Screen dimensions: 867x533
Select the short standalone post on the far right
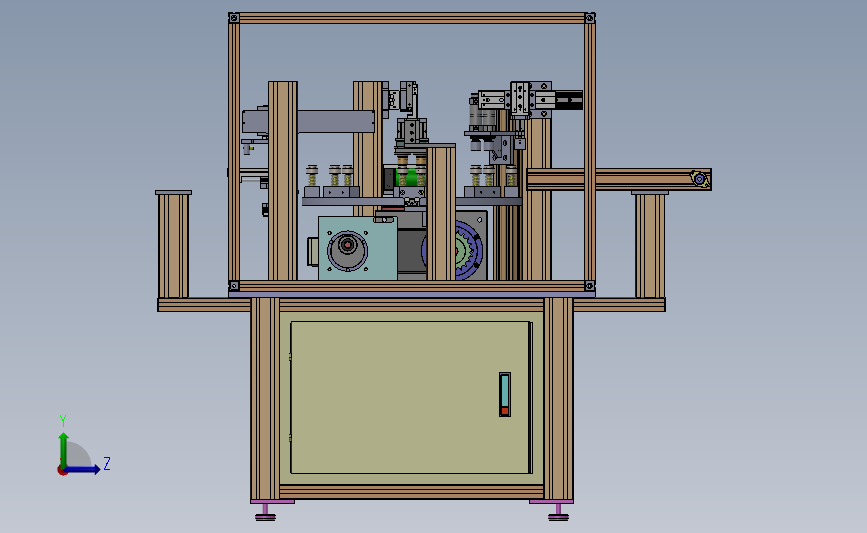(650, 244)
